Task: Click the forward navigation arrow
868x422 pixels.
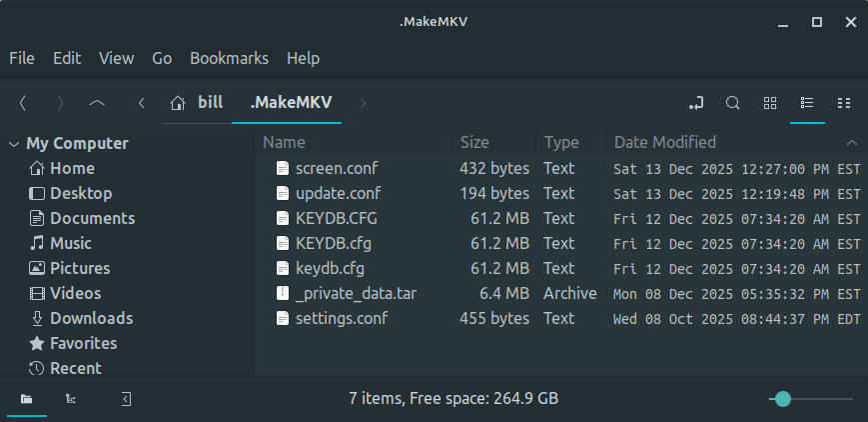Action: point(60,103)
